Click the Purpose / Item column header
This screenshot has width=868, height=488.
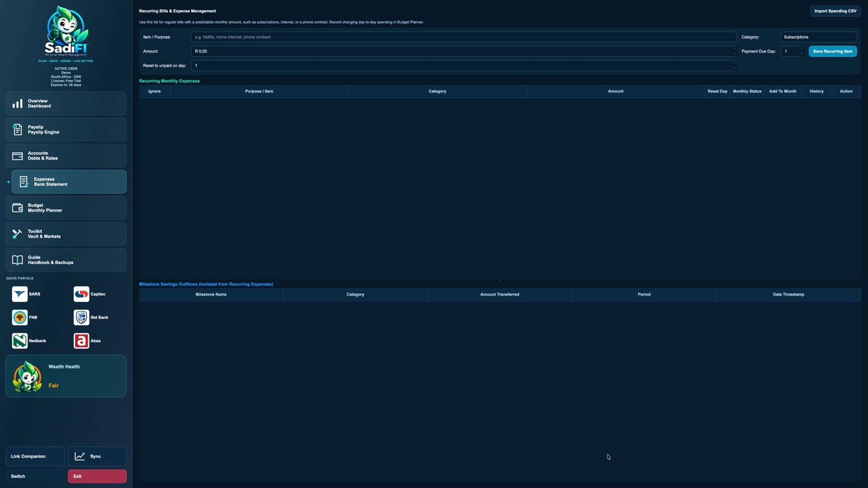(259, 91)
